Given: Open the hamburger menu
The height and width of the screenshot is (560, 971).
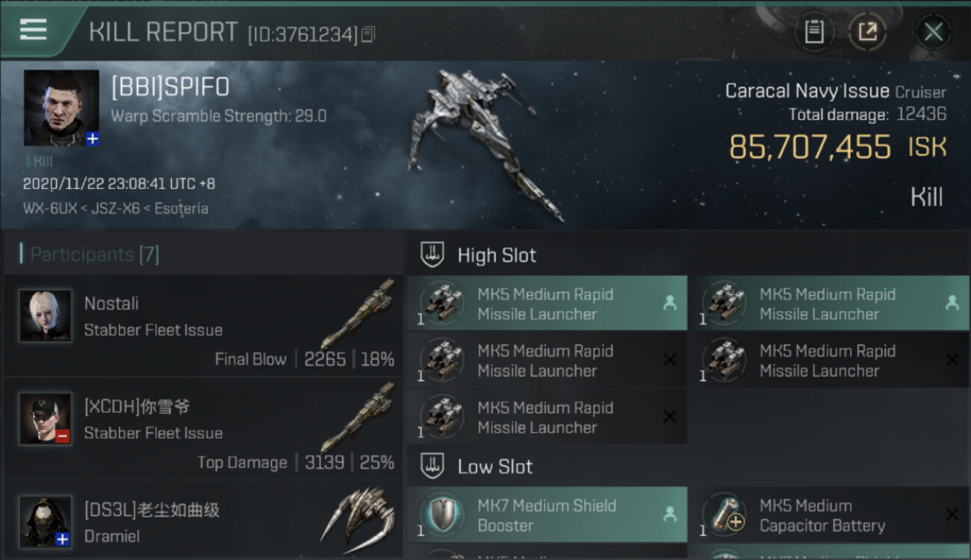Looking at the screenshot, I should 34,30.
